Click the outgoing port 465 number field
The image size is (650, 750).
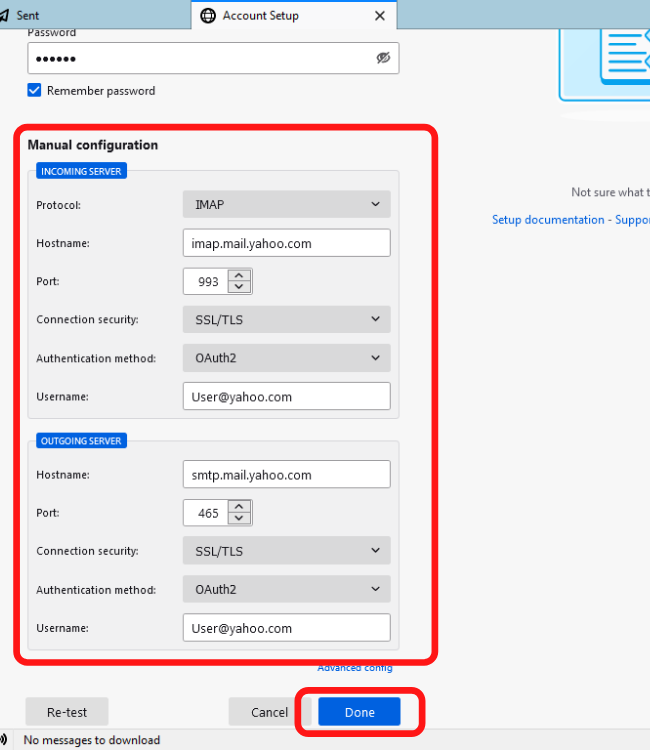tap(206, 513)
